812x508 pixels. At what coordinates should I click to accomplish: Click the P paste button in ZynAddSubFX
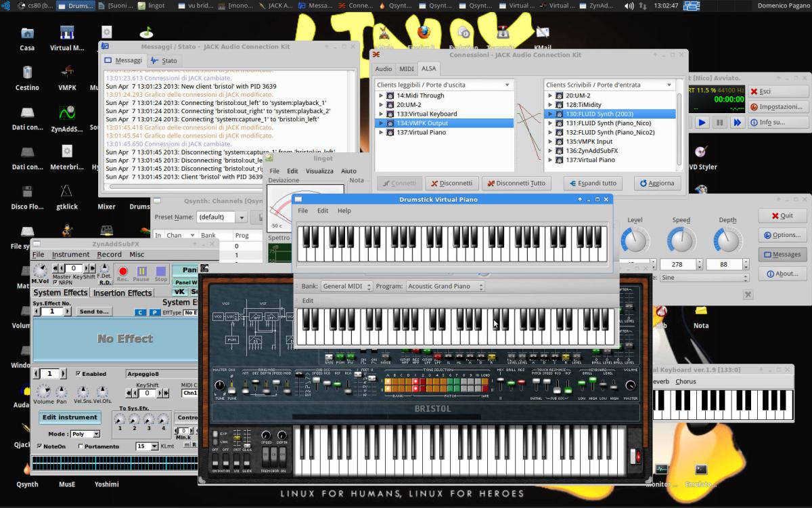(155, 312)
